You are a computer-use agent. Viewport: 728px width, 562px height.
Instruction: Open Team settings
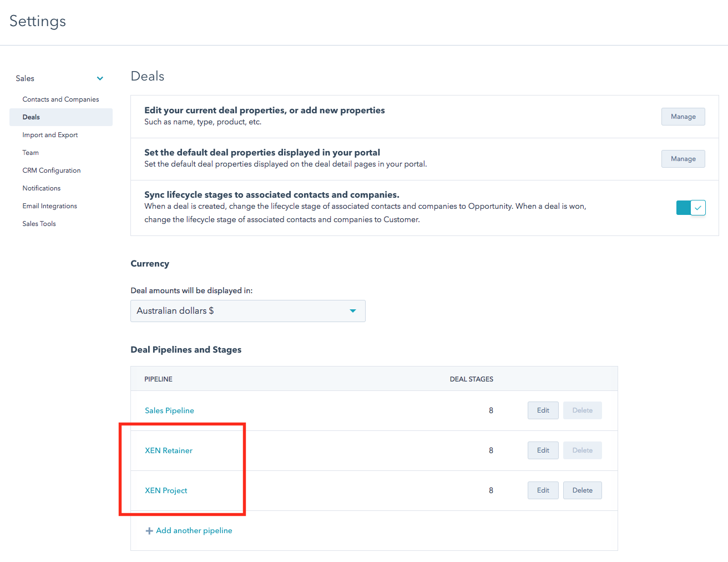(x=31, y=152)
